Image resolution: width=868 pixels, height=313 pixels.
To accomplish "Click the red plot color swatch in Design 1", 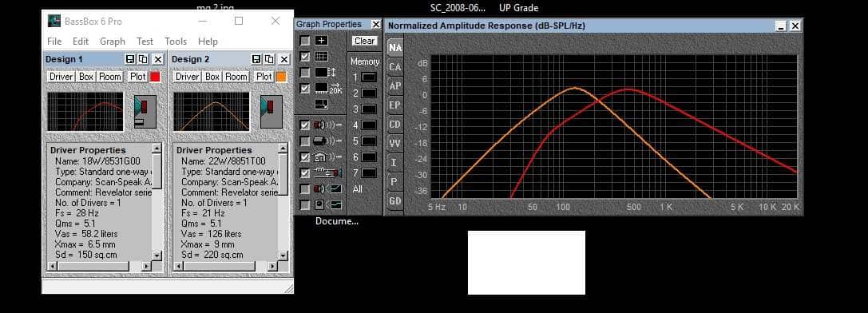I will 155,77.
